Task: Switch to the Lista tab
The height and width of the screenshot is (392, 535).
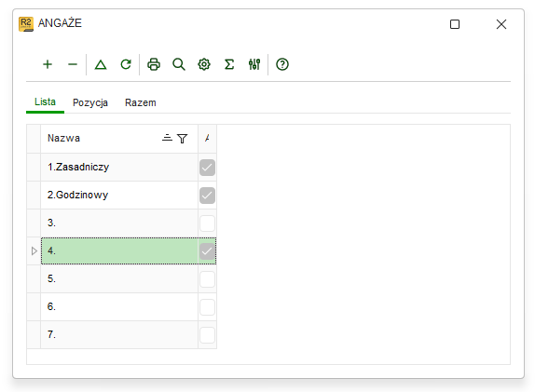Action: [45, 101]
